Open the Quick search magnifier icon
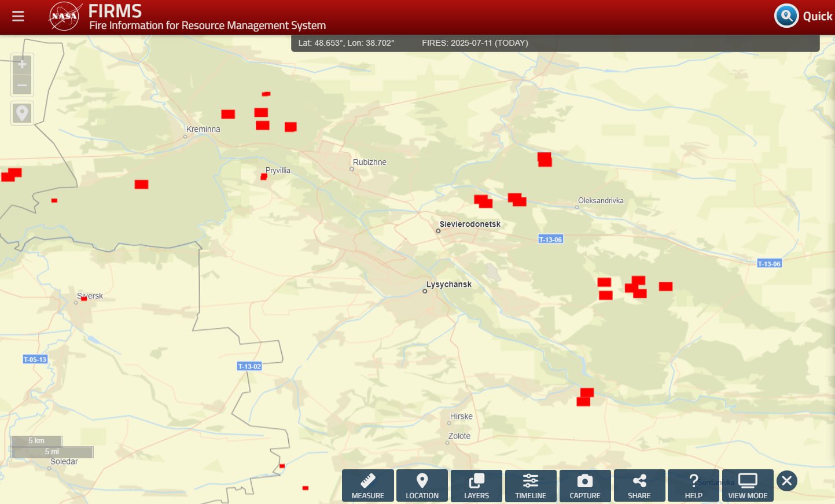The width and height of the screenshot is (835, 504). pos(786,16)
